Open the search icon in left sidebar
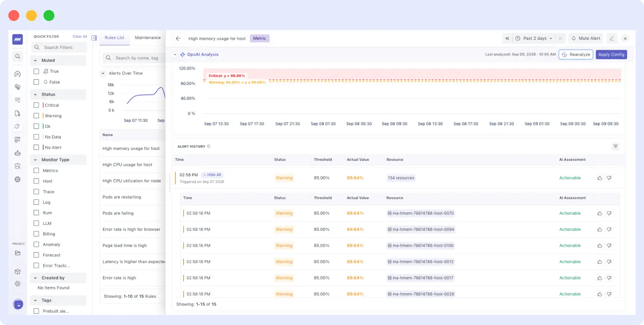Screen dimensions: 644x325 [18, 56]
